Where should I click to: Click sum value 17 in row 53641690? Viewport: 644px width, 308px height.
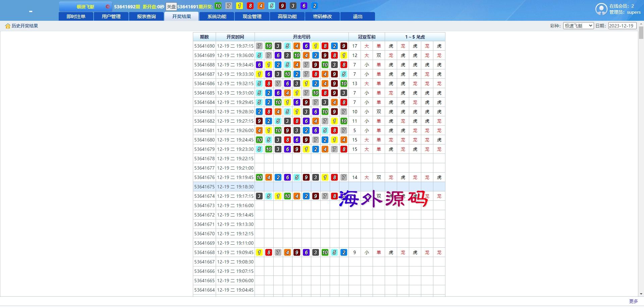point(355,46)
